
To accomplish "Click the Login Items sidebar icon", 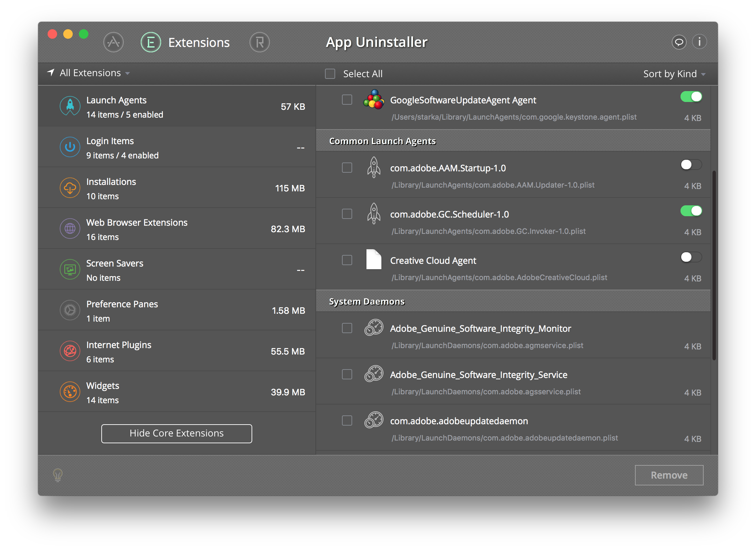I will coord(70,147).
